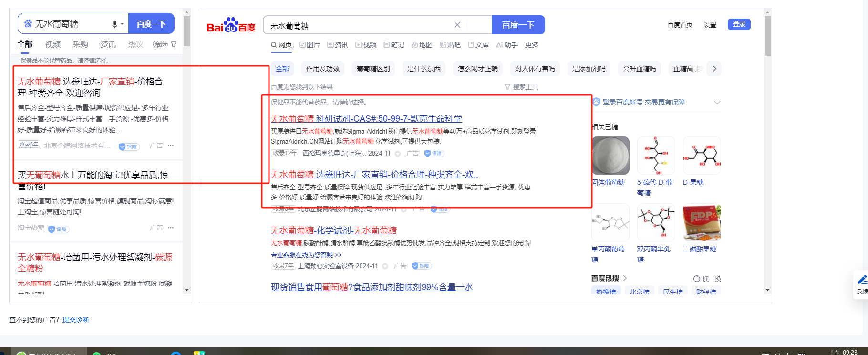
Task: Clear the desktop search box with X
Action: pyautogui.click(x=457, y=25)
